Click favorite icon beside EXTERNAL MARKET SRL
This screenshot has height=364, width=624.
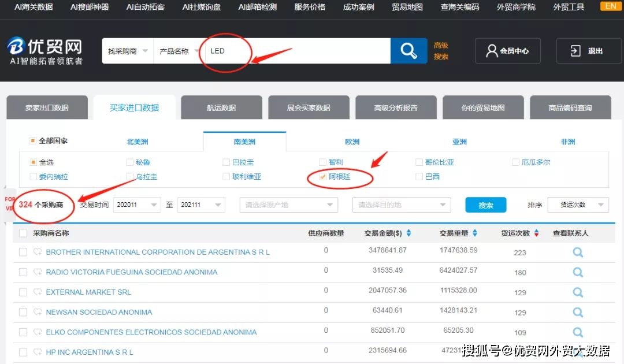coord(38,292)
